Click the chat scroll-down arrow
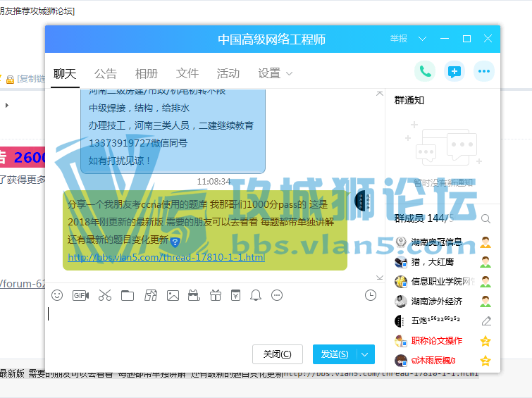Screen dimensions: 532x398 coord(380,278)
